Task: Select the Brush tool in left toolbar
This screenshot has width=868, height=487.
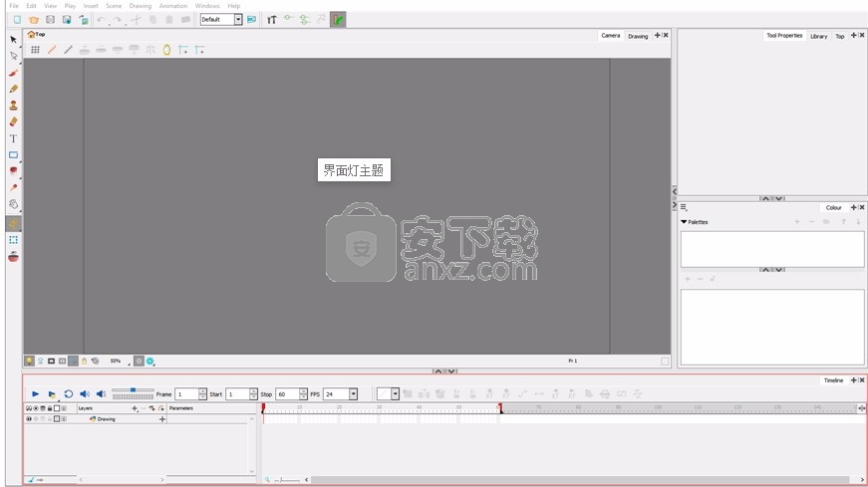Action: click(14, 73)
